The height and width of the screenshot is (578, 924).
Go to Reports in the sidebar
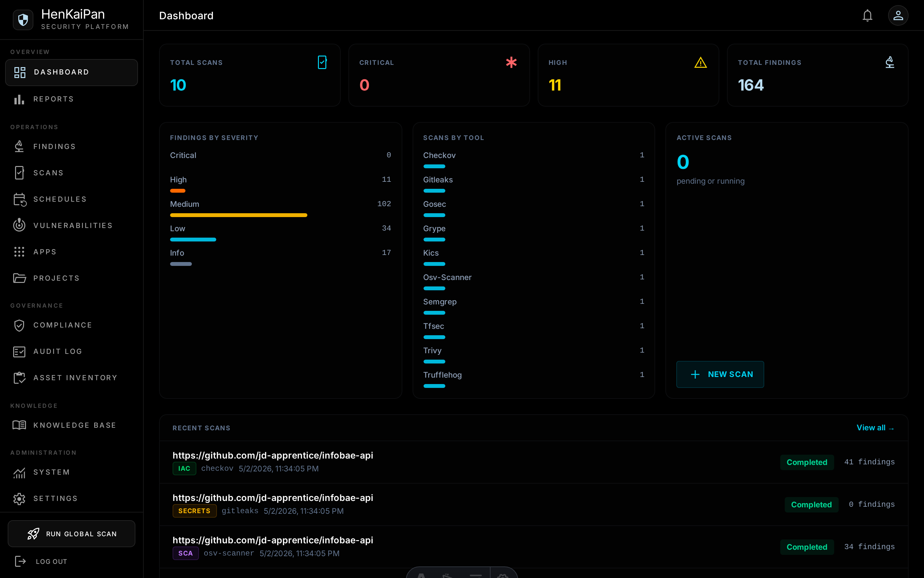coord(72,99)
